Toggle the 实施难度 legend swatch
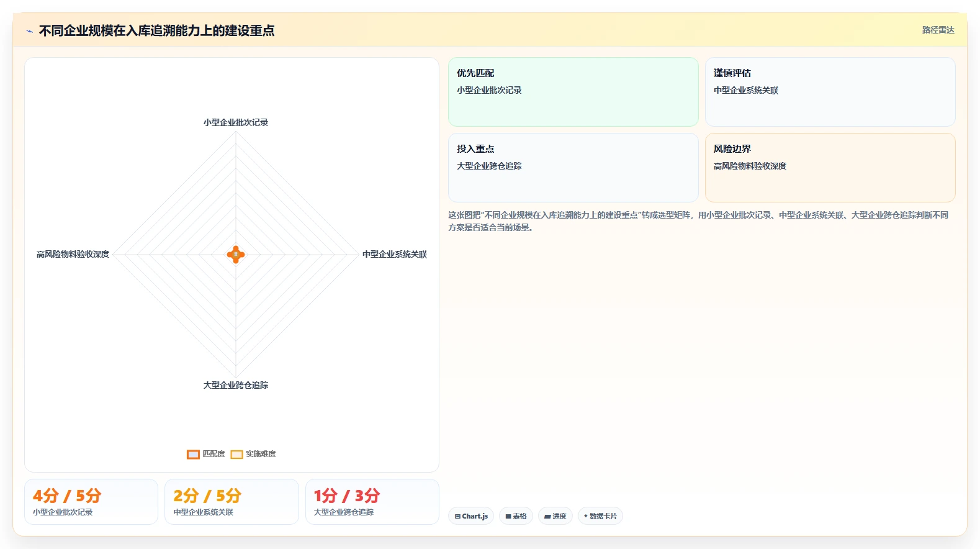Image resolution: width=980 pixels, height=549 pixels. click(x=236, y=455)
